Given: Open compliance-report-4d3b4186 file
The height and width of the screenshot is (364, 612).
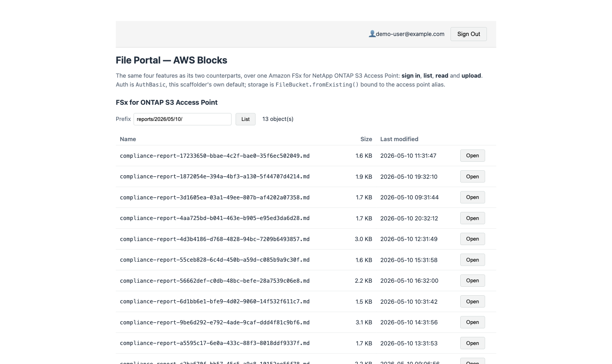Looking at the screenshot, I should coord(472,239).
